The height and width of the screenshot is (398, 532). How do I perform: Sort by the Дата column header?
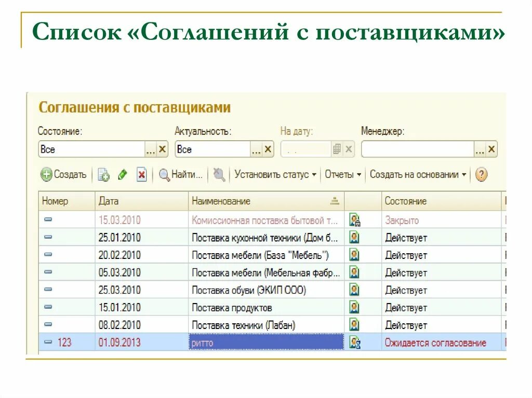(x=142, y=201)
